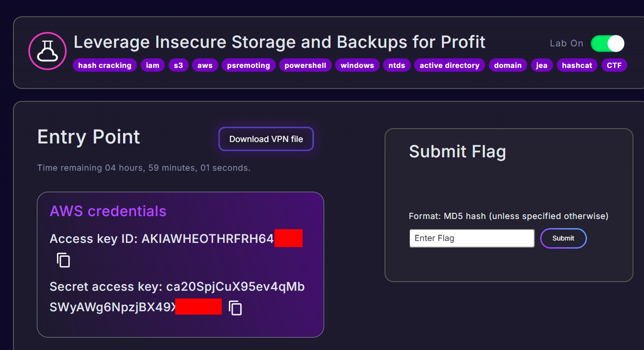Select the s3 tag
The width and height of the screenshot is (644, 350).
(179, 66)
